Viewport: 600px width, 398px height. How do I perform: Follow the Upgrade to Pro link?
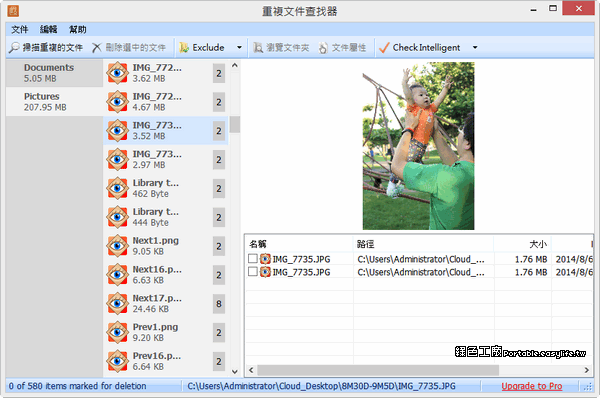pyautogui.click(x=532, y=386)
